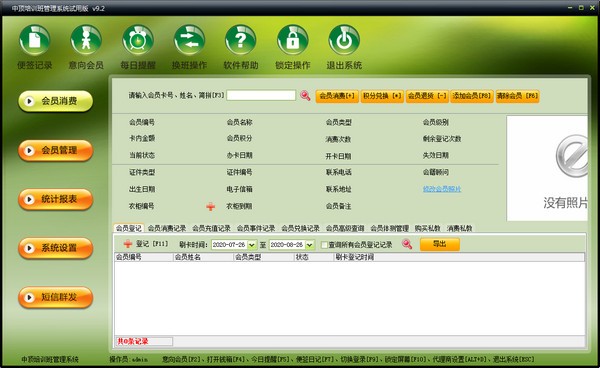Open the 会员管理 sidebar section
Image resolution: width=600 pixels, height=368 pixels.
click(x=55, y=150)
